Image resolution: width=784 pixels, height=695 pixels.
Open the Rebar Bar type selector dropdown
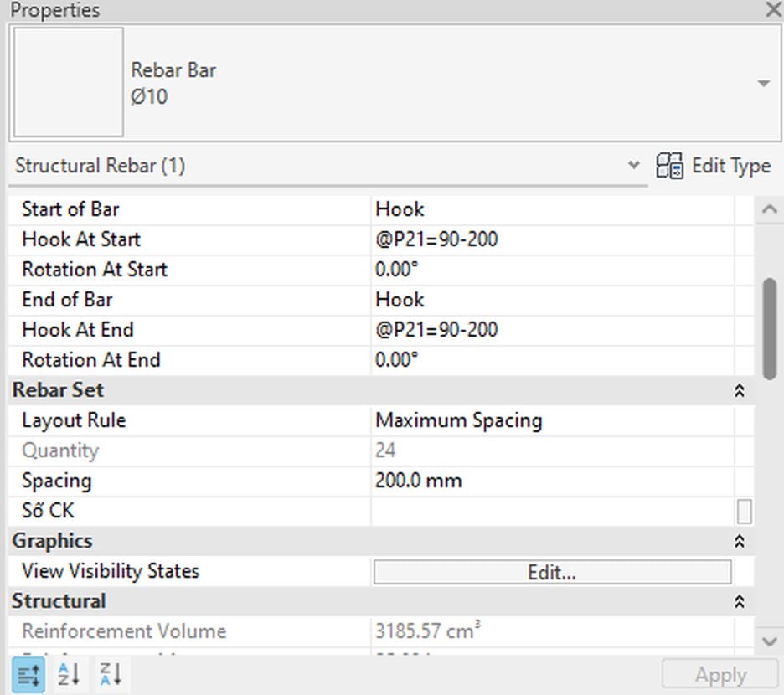[x=764, y=83]
